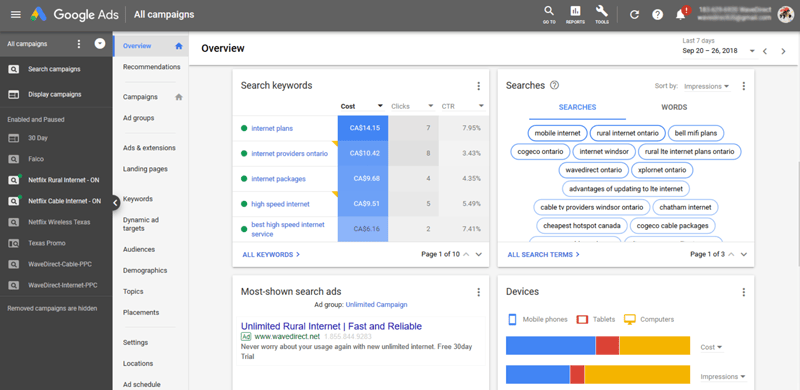Click the refresh icon in header
This screenshot has width=800, height=390.
pos(634,14)
